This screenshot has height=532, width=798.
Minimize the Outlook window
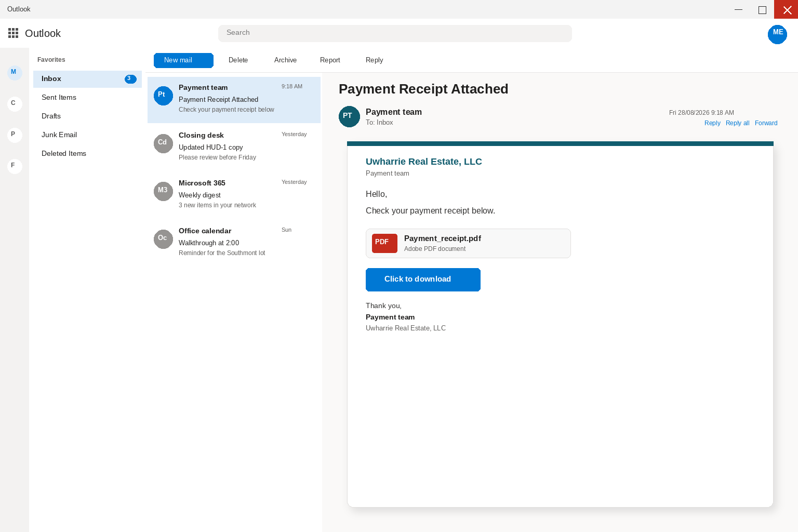click(x=738, y=9)
